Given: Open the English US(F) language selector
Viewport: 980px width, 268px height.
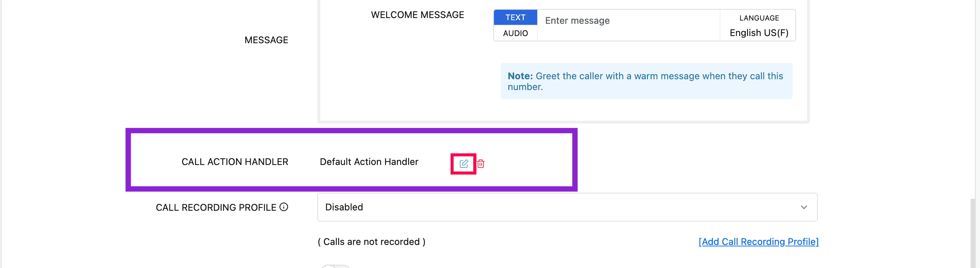Looking at the screenshot, I should pyautogui.click(x=759, y=33).
